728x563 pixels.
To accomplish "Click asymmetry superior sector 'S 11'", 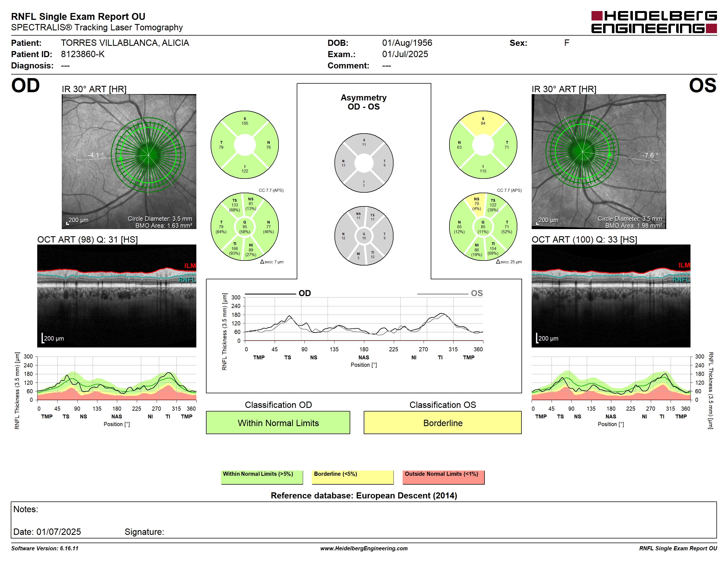I will click(x=364, y=142).
